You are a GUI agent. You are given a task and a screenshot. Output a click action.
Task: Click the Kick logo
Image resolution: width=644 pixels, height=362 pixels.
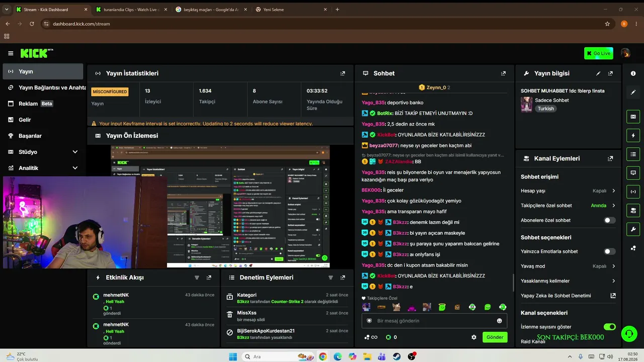tap(37, 53)
